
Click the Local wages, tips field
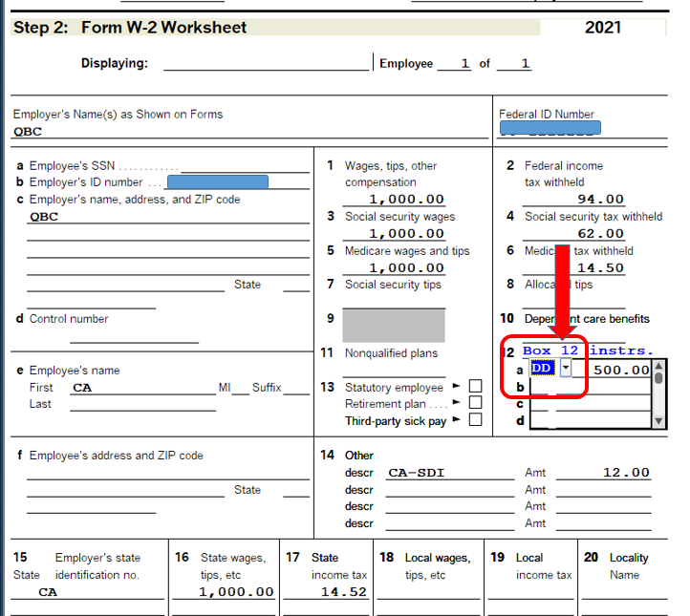tap(428, 592)
